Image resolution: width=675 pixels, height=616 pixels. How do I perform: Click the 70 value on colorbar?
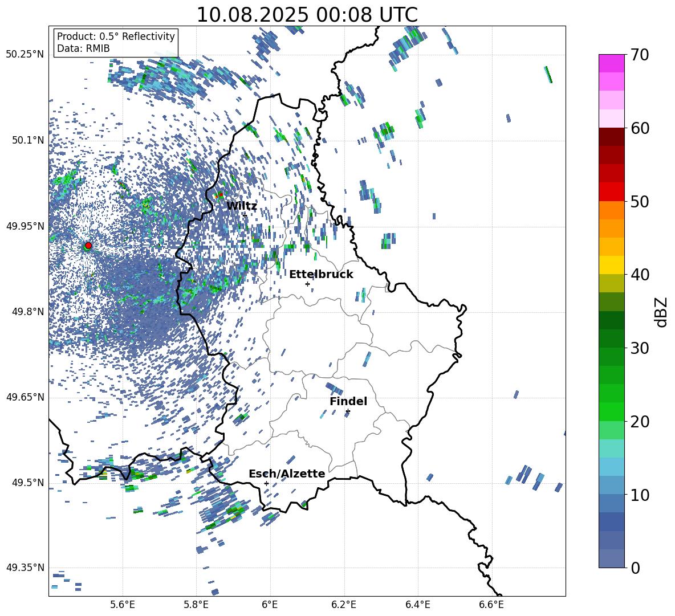[640, 55]
